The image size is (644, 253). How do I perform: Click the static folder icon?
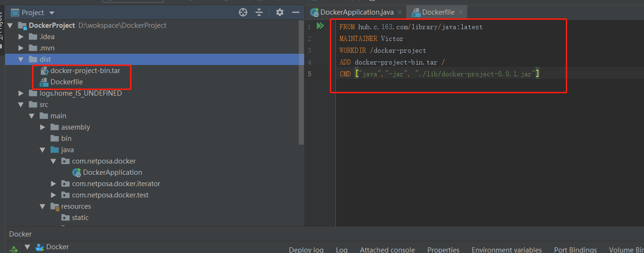click(x=65, y=218)
